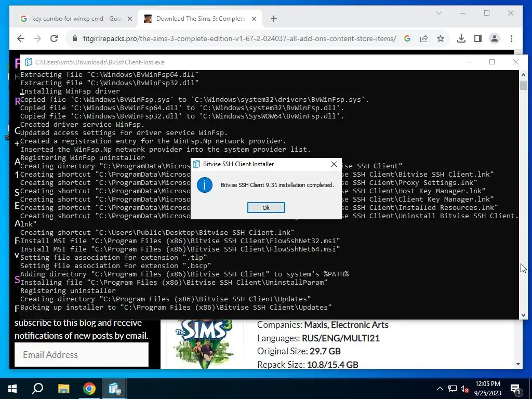
Task: Share this page icon in Chrome
Action: click(424, 38)
